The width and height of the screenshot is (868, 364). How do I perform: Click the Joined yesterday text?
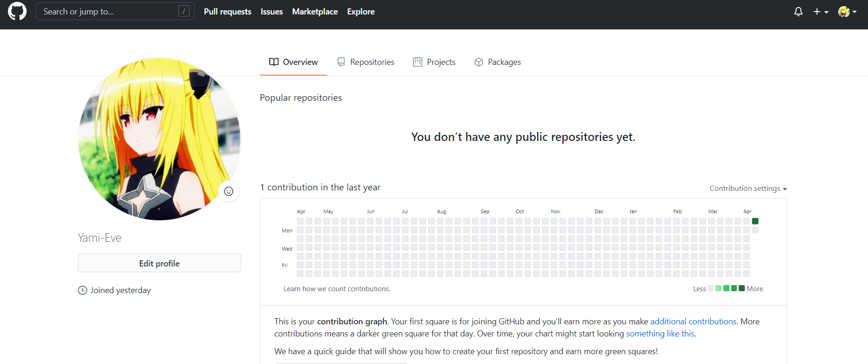(121, 290)
